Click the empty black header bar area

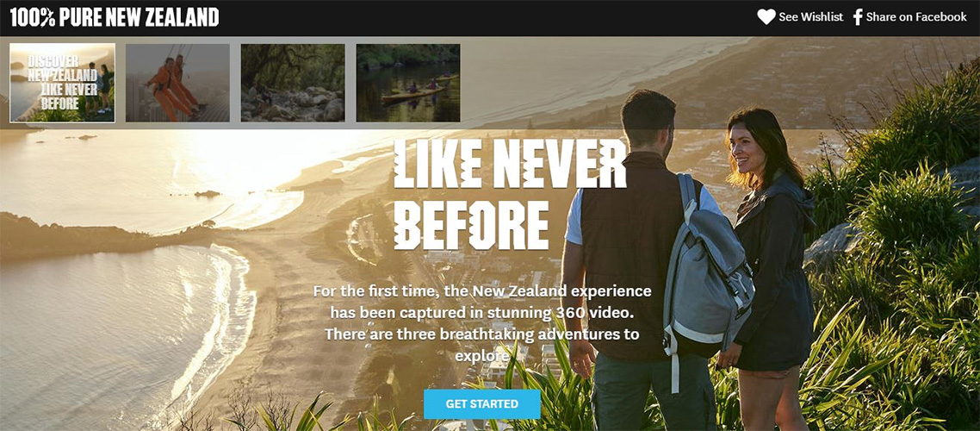[x=487, y=17]
